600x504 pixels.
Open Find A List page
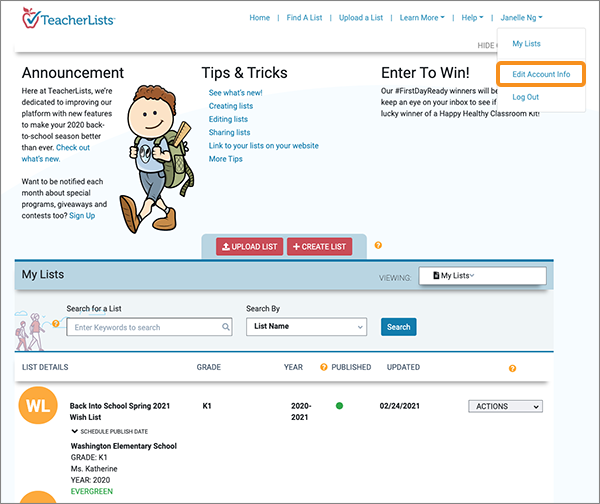[304, 18]
